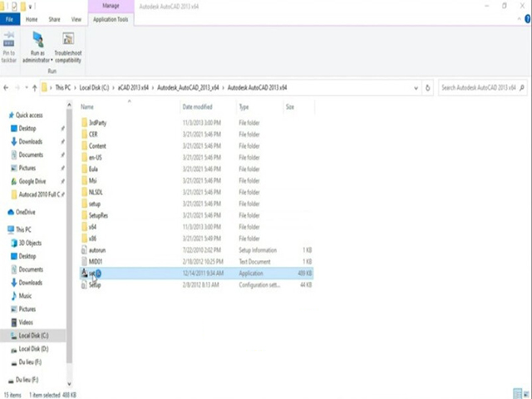Image resolution: width=532 pixels, height=399 pixels.
Task: Click This PC in address breadcrumb
Action: 63,87
